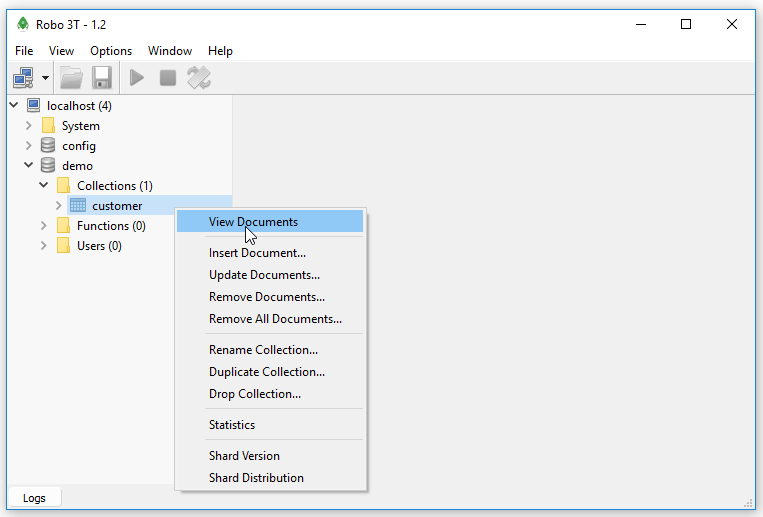Screen dimensions: 763x517
Task: Select the Collections (1) tree label
Action: click(115, 185)
